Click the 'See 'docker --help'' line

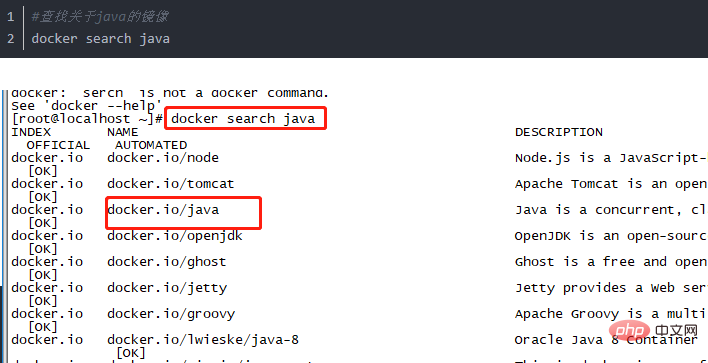coord(87,106)
